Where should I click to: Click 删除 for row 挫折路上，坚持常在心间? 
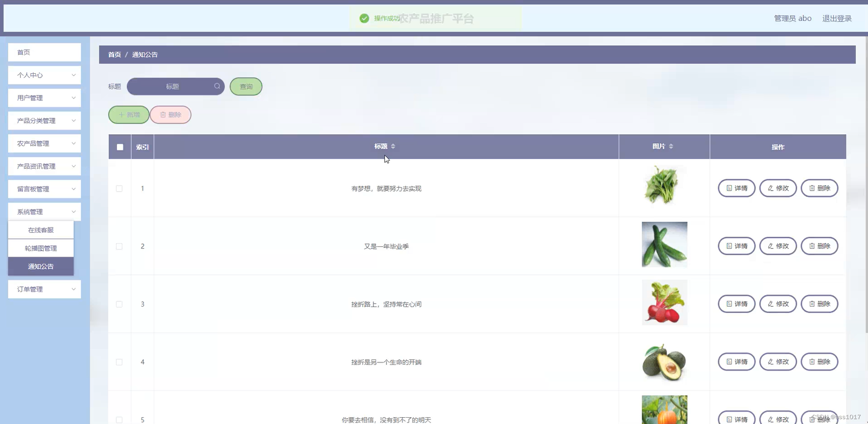819,304
